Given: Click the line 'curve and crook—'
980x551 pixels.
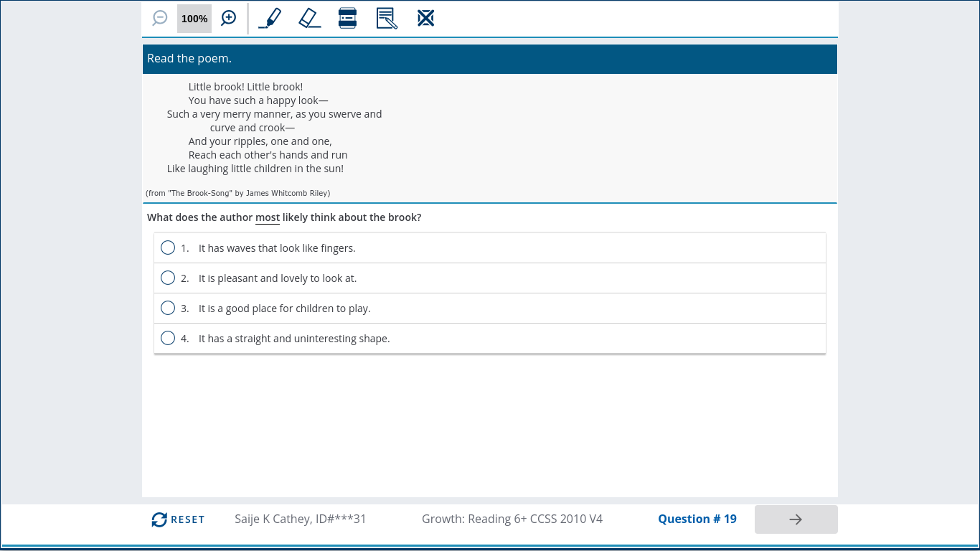Looking at the screenshot, I should 253,128.
